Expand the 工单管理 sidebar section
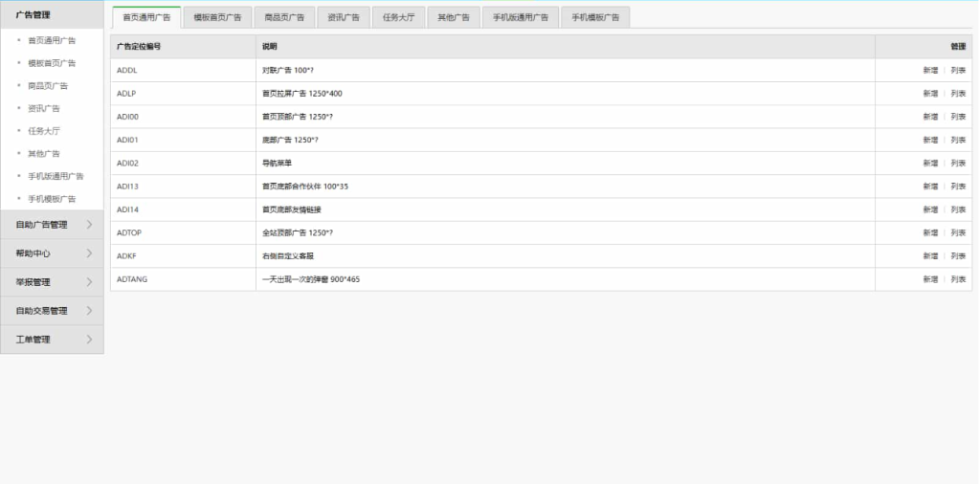980x484 pixels. pyautogui.click(x=52, y=340)
